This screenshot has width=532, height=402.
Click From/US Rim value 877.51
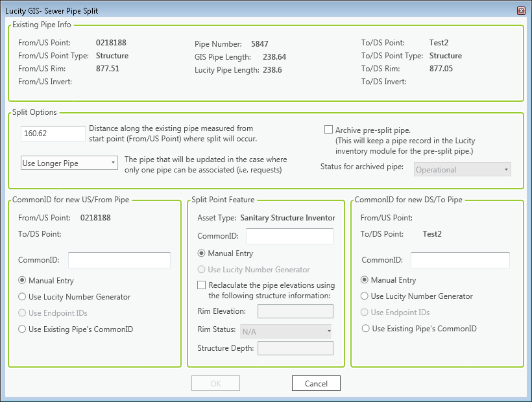(108, 69)
